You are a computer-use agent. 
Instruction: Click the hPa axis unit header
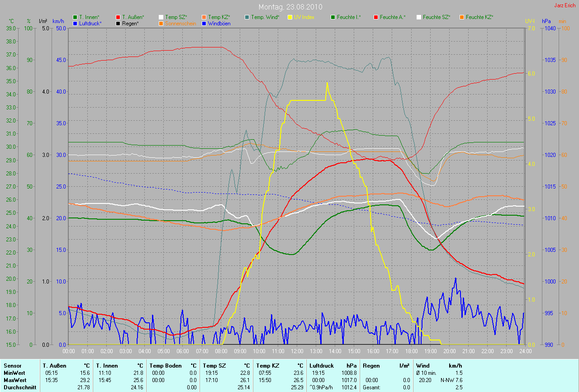pos(547,21)
